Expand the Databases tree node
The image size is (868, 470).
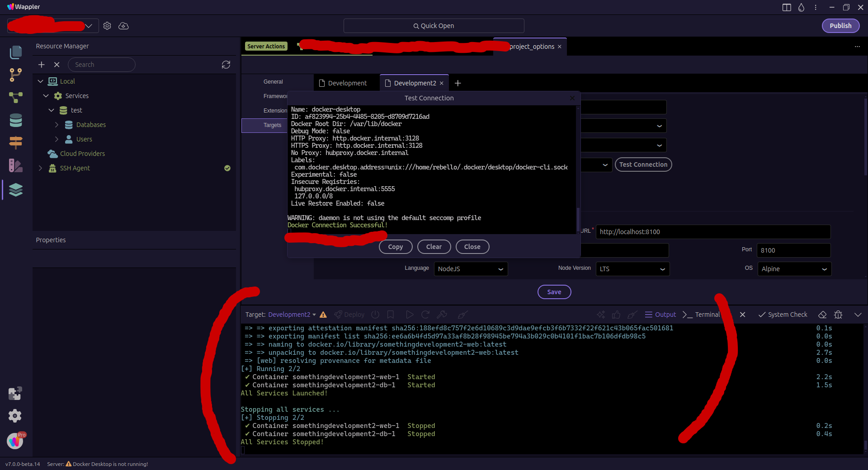[57, 125]
